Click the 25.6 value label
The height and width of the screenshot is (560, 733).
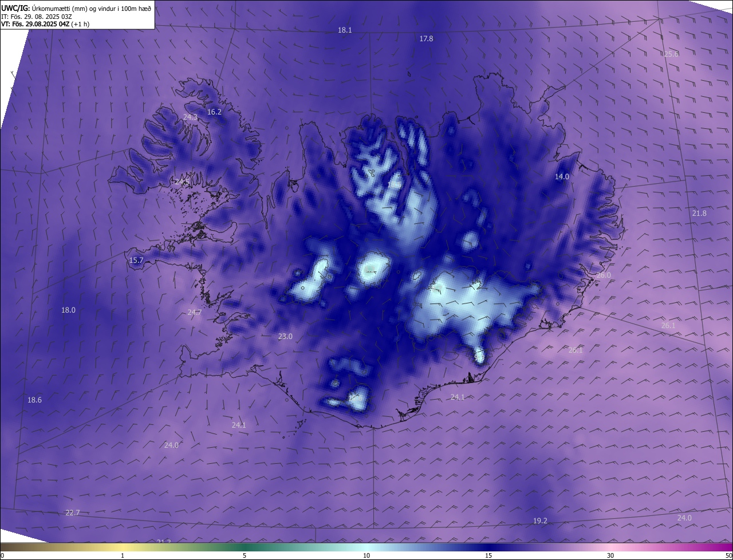click(x=671, y=54)
